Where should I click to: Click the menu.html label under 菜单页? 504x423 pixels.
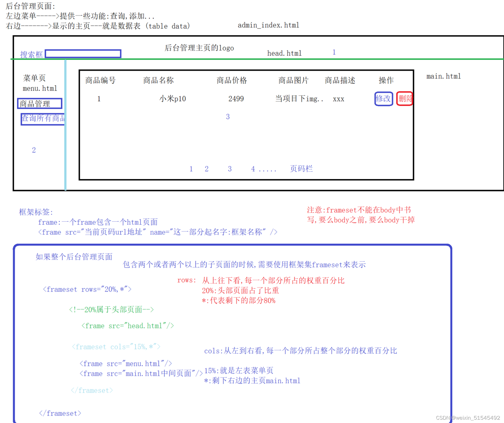pos(40,88)
